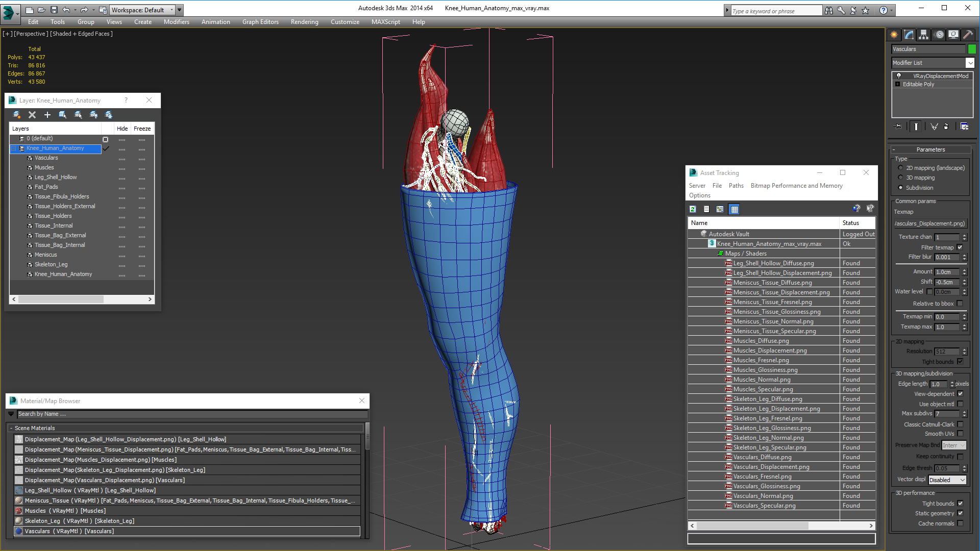The height and width of the screenshot is (551, 980).
Task: Click the Amount spinner arrows
Action: (964, 272)
